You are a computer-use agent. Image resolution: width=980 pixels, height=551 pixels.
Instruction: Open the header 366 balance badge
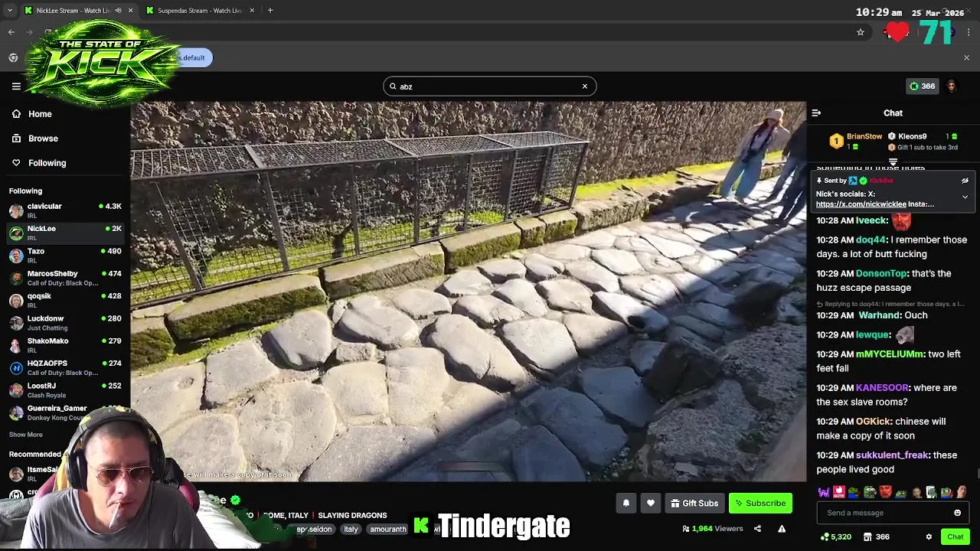point(923,86)
